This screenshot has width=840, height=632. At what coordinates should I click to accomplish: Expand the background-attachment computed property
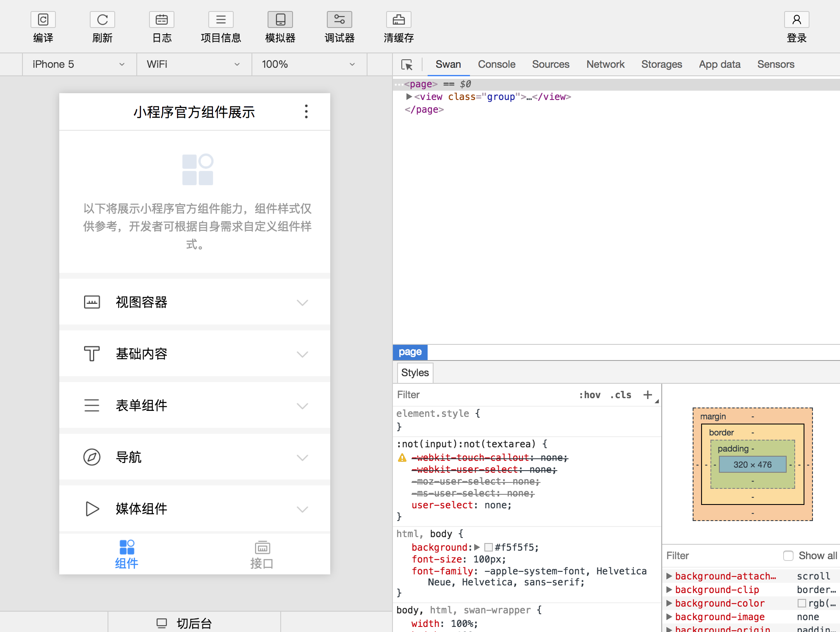(669, 576)
